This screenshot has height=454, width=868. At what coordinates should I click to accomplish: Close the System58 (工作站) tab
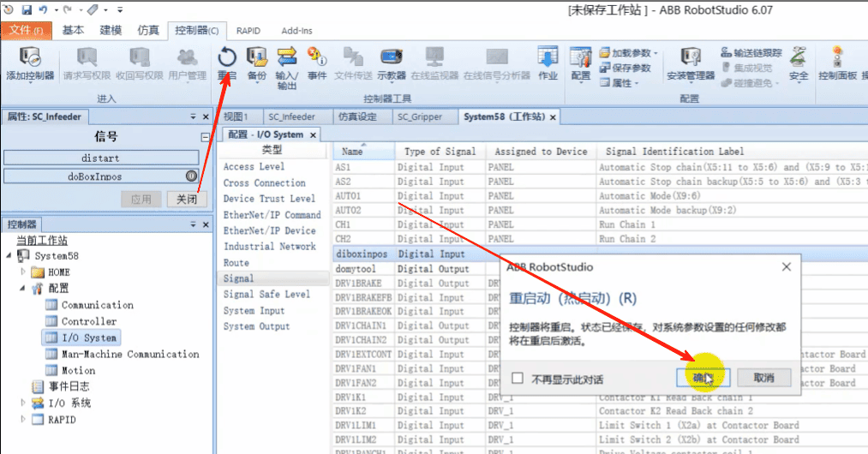[x=553, y=117]
